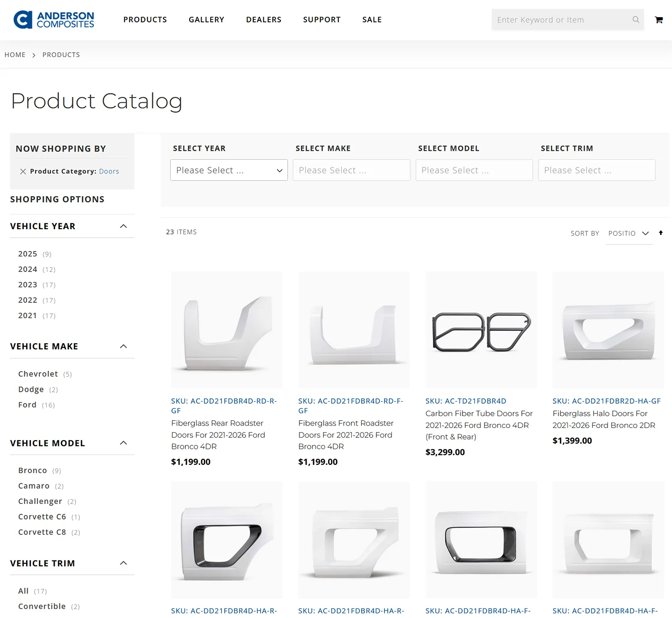Open Carbon Fiber Tube Doors thumbnail
672x618 pixels.
pos(481,330)
